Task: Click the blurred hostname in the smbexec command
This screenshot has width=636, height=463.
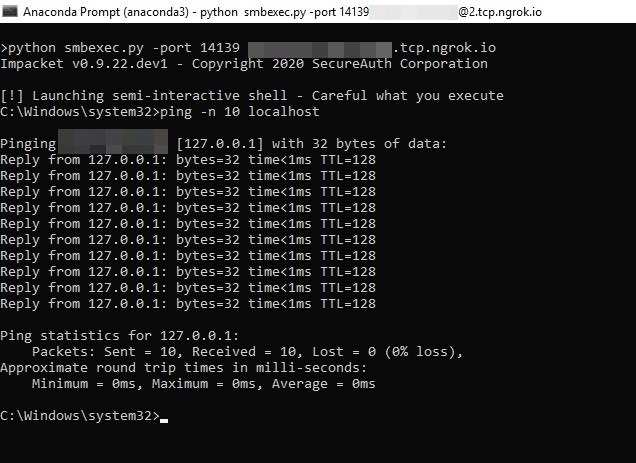Action: pos(318,48)
